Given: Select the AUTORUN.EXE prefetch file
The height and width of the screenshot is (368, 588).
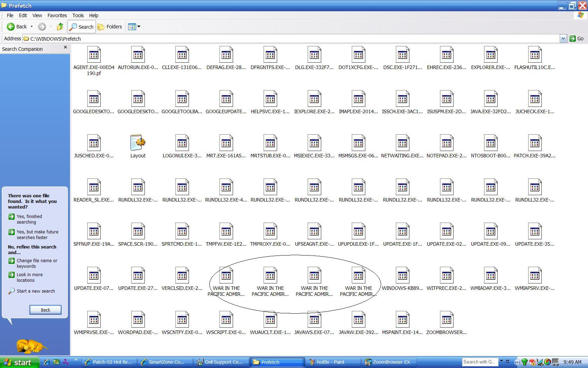Looking at the screenshot, I should [138, 59].
